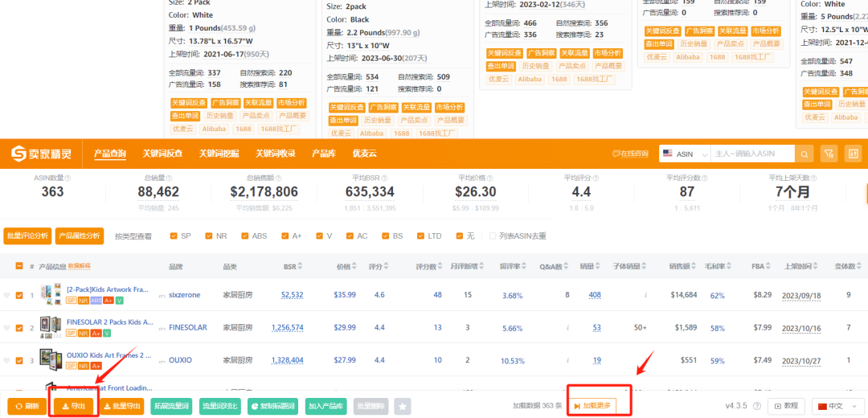Image resolution: width=868 pixels, height=418 pixels.
Task: Sort by FBA column arrows
Action: click(769, 267)
